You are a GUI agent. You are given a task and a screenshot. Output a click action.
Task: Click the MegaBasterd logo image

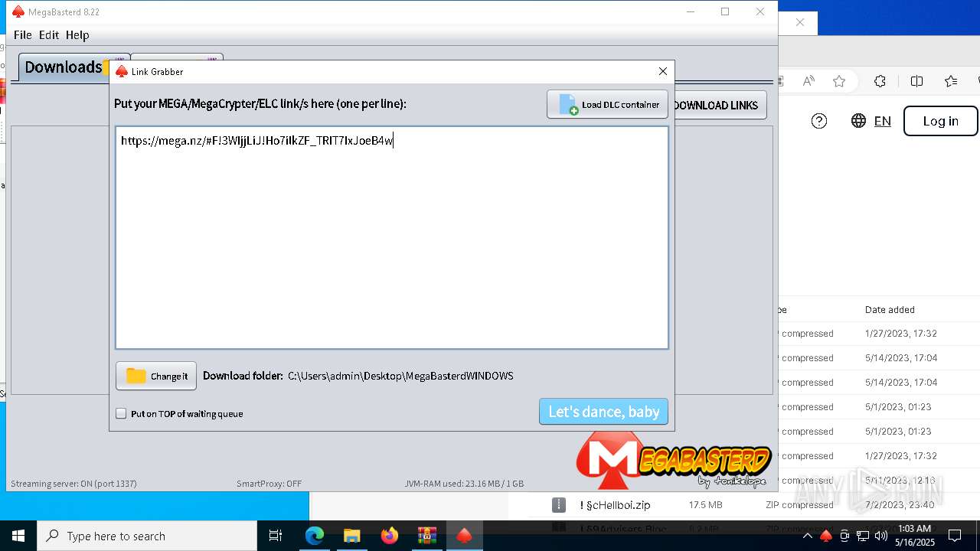pyautogui.click(x=672, y=461)
